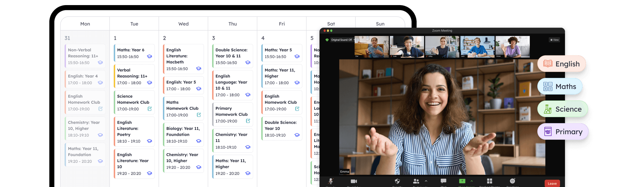Select Luke's video thumbnail
644x187 pixels.
(407, 47)
